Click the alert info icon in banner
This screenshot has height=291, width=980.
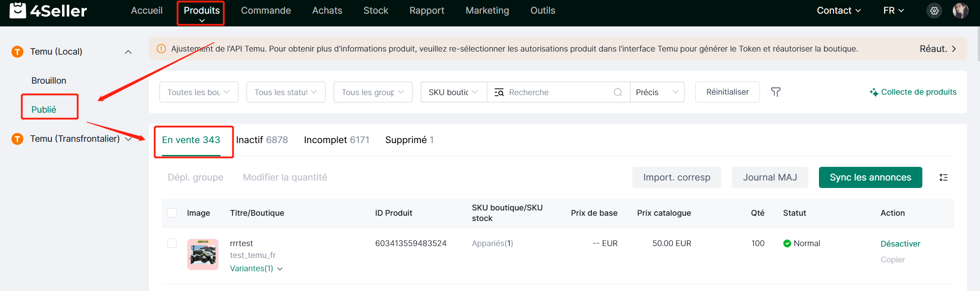point(161,49)
